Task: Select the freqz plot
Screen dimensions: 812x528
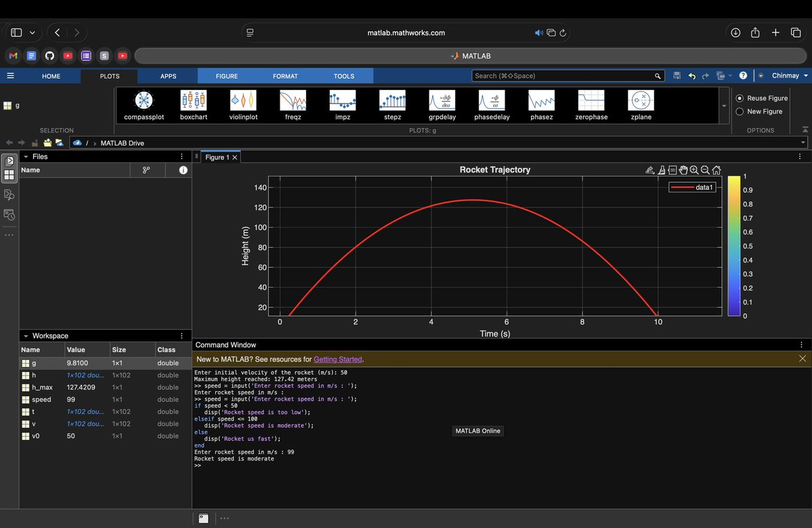Action: tap(293, 106)
